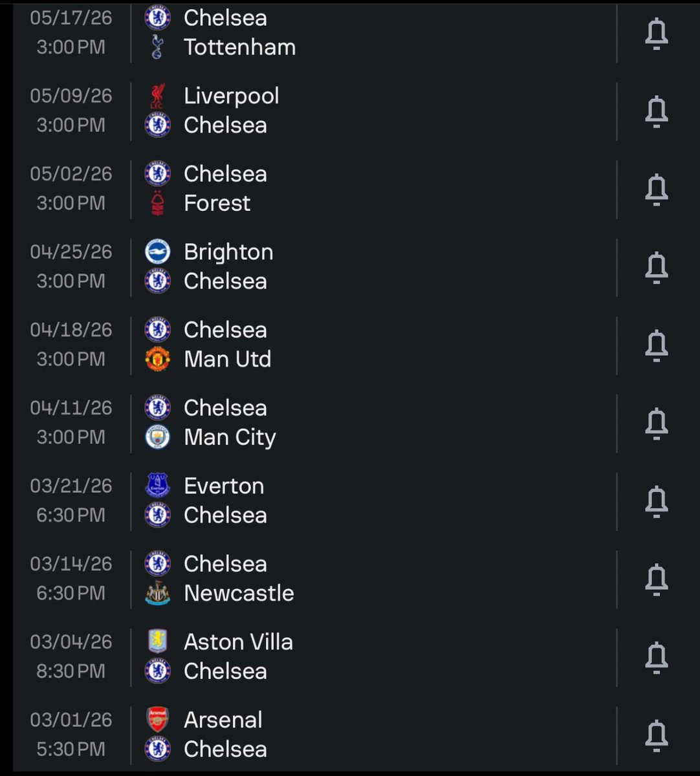Viewport: 700px width, 776px height.
Task: Enable alert bell for Liverpool vs Chelsea
Action: (x=656, y=111)
